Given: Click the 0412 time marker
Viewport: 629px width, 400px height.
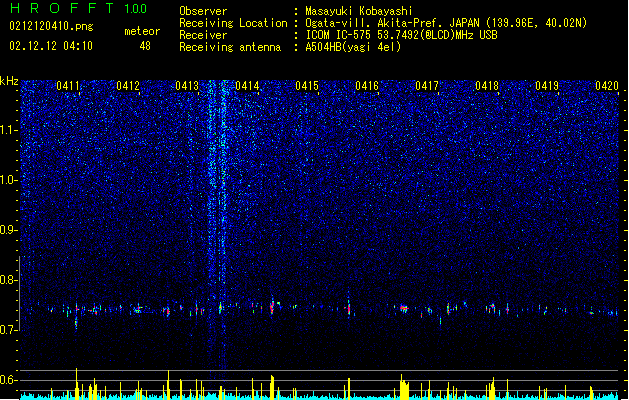Looking at the screenshot, I should (128, 86).
